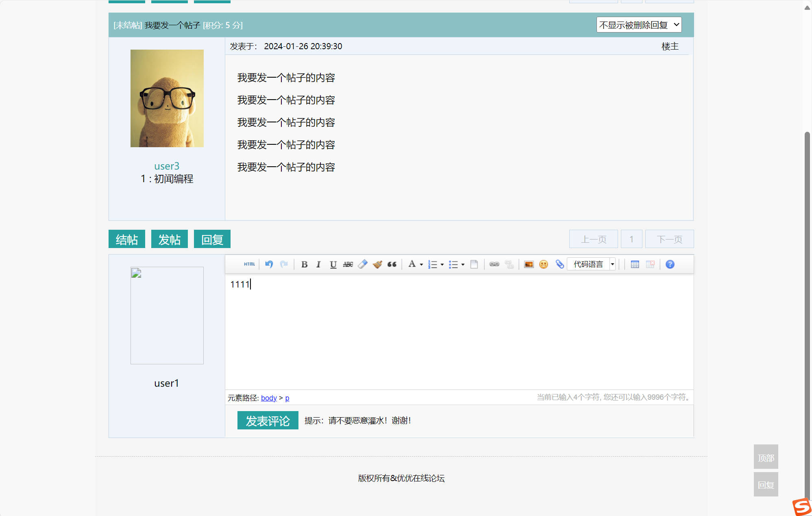812x516 pixels.
Task: Open the 不显示被删除回复 filter dropdown
Action: [x=638, y=24]
